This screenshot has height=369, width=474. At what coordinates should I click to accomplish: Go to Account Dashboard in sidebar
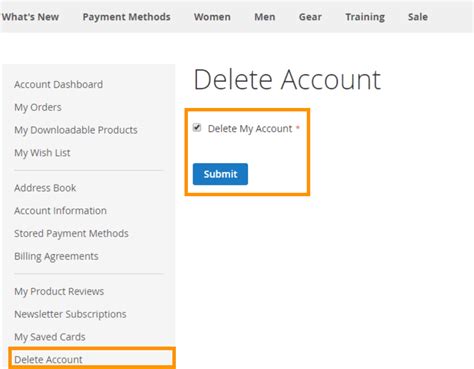pos(58,84)
